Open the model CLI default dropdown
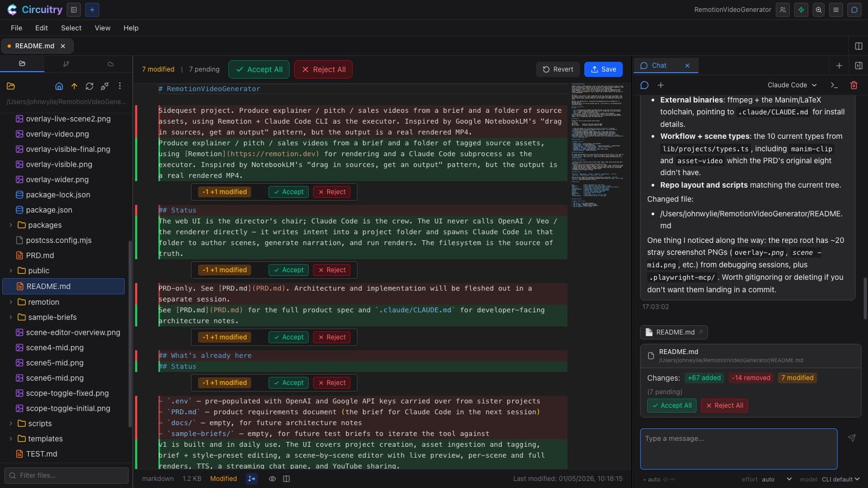The image size is (868, 488). [x=840, y=479]
